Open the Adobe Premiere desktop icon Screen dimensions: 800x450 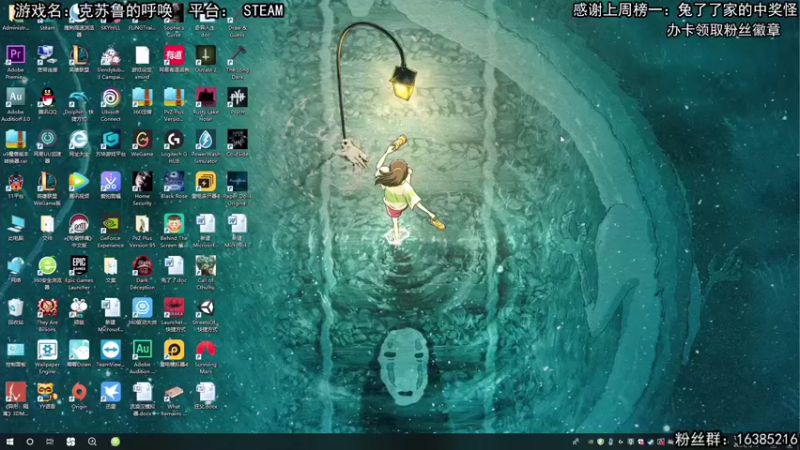coord(16,55)
